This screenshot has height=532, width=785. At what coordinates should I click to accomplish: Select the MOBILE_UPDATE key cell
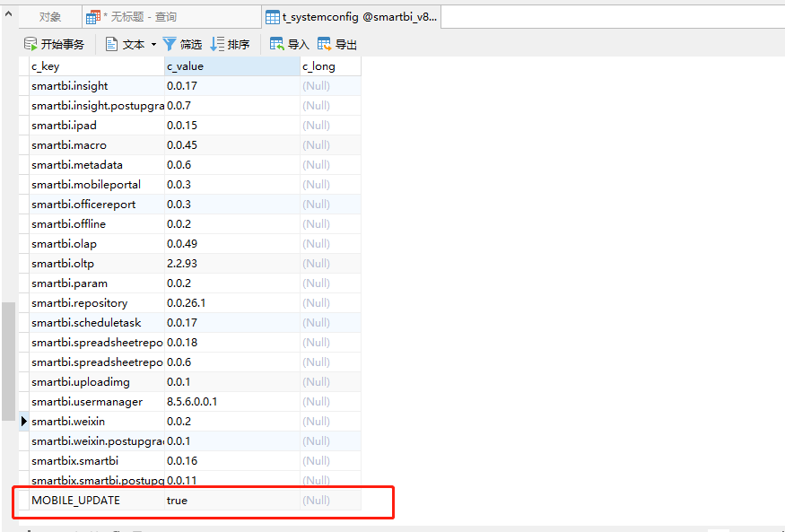point(97,501)
